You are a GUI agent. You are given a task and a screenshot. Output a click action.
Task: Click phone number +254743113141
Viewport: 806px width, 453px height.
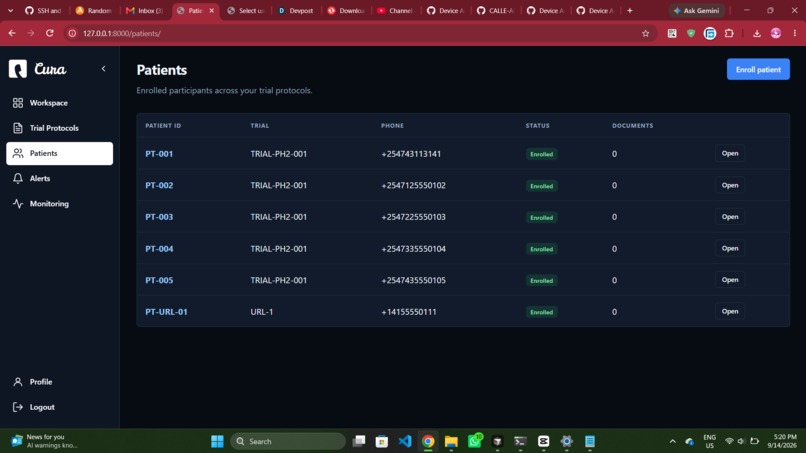[411, 154]
